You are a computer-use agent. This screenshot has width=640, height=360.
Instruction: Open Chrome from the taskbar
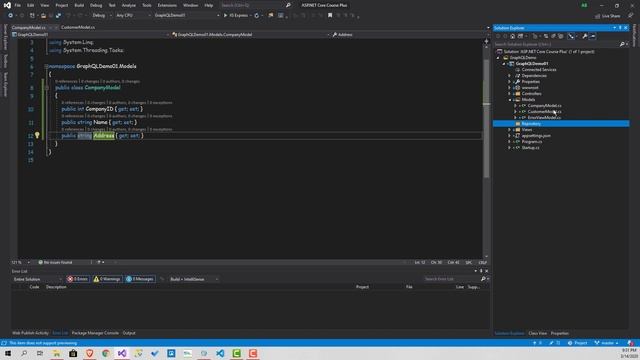[x=106, y=353]
